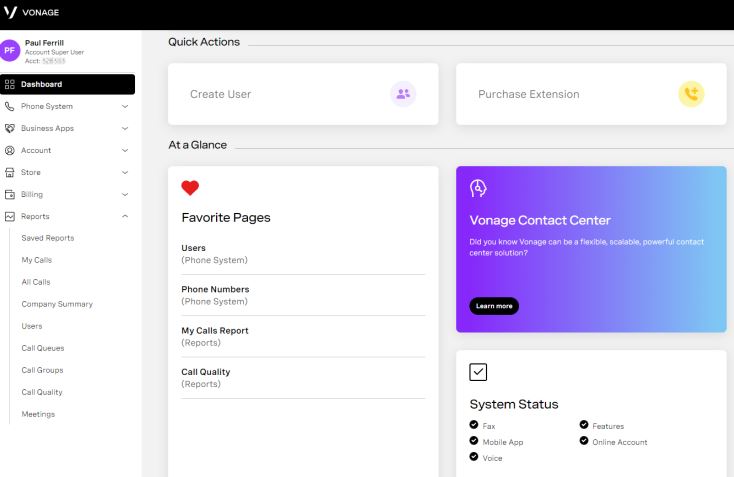Click the Learn more button

[494, 306]
